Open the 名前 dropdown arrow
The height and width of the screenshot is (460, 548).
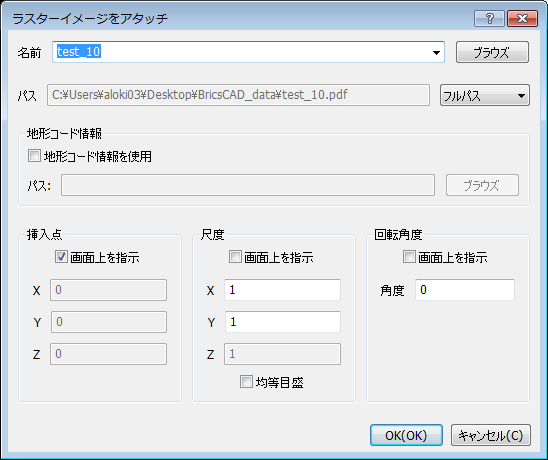pyautogui.click(x=436, y=52)
